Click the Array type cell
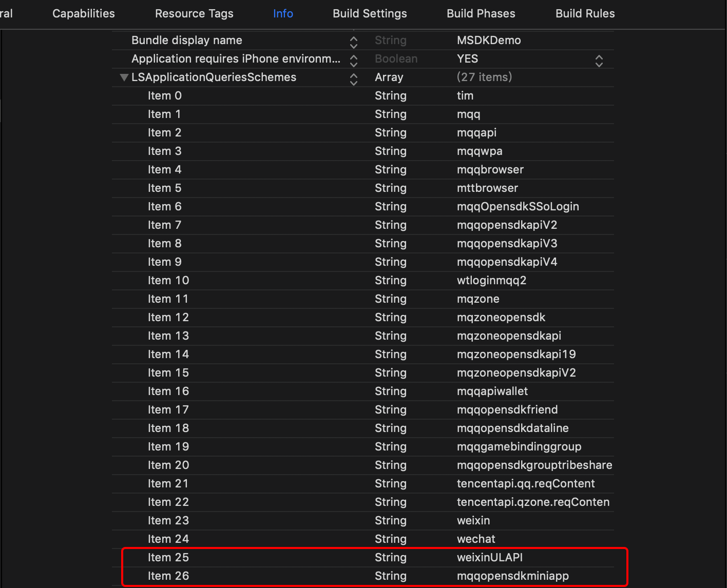This screenshot has width=727, height=588. click(x=389, y=77)
